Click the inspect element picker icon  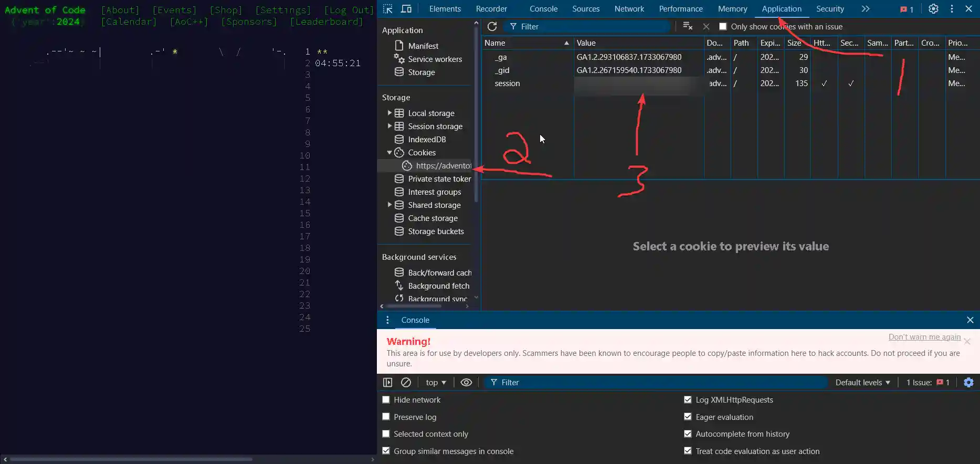[x=388, y=9]
